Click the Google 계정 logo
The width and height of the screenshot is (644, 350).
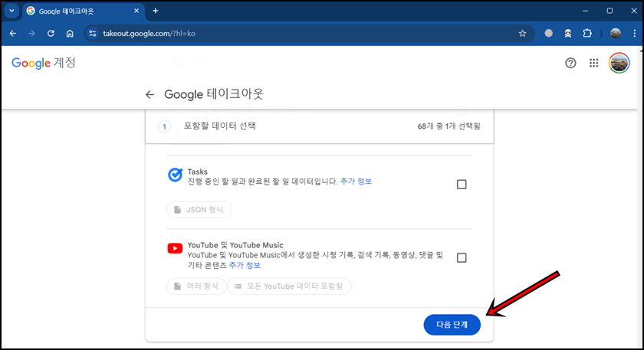tap(44, 63)
